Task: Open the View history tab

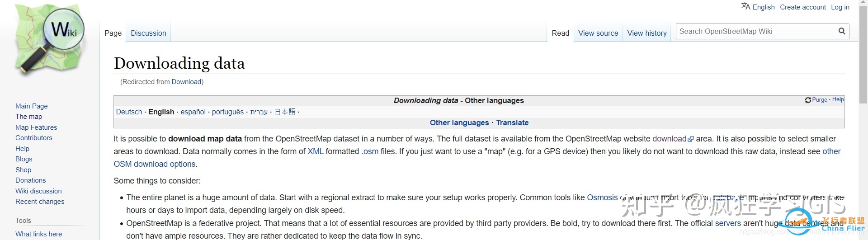Action: tap(646, 33)
